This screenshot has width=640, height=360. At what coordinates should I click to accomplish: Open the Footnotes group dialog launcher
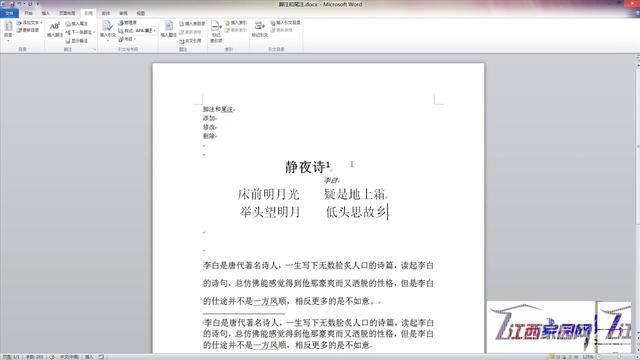coord(94,49)
